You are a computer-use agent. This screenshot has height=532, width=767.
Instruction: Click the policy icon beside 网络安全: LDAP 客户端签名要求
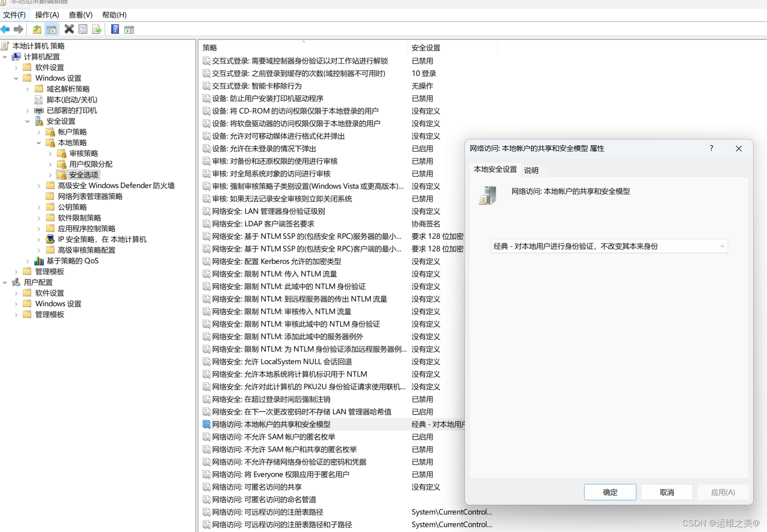[x=206, y=223]
